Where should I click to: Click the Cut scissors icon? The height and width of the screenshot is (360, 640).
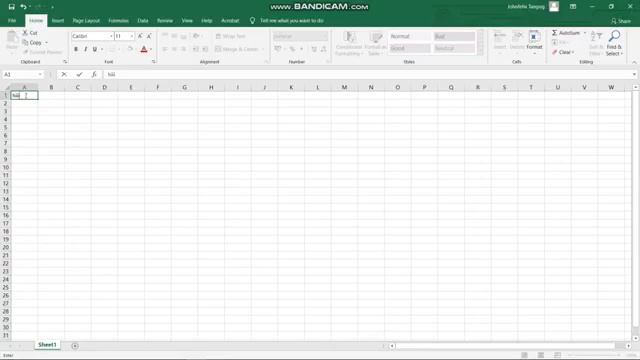point(25,33)
